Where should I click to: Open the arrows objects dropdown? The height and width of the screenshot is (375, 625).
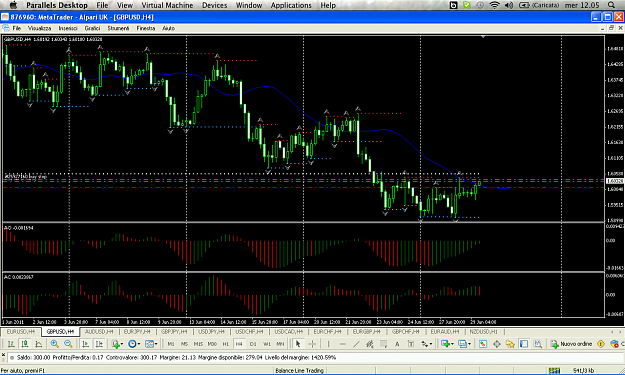pyautogui.click(x=426, y=344)
